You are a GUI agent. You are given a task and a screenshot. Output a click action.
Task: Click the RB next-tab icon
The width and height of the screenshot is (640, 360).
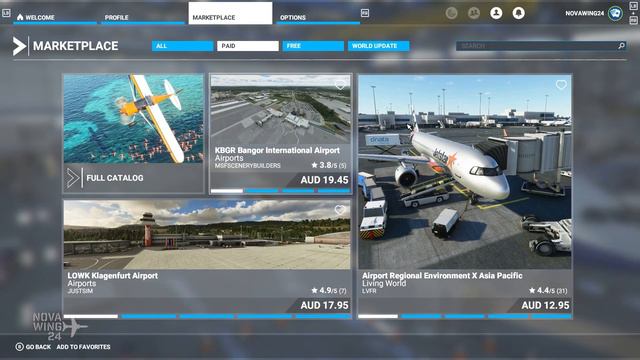(x=365, y=13)
